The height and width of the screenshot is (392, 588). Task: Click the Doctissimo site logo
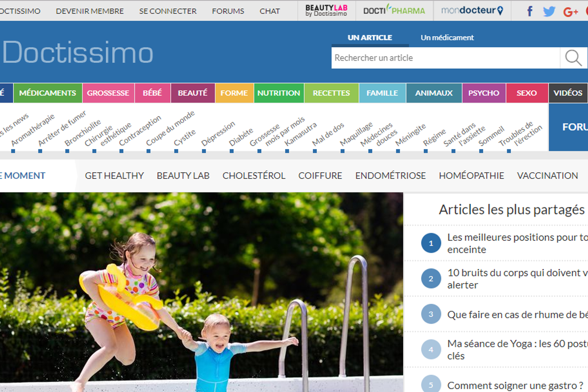click(78, 53)
